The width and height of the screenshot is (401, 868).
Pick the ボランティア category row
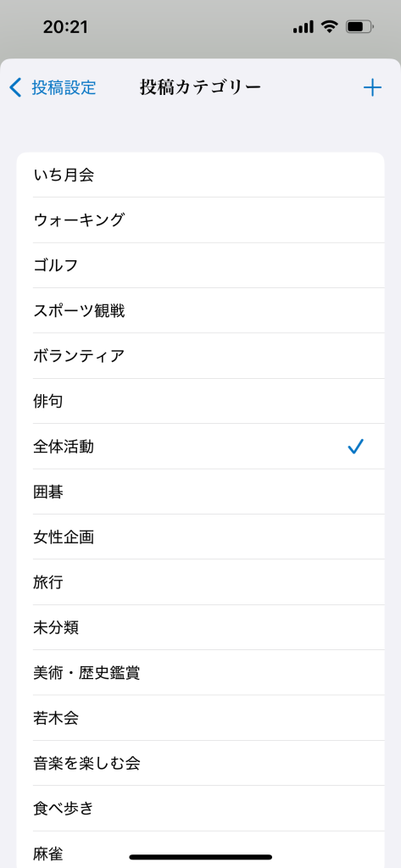click(200, 356)
